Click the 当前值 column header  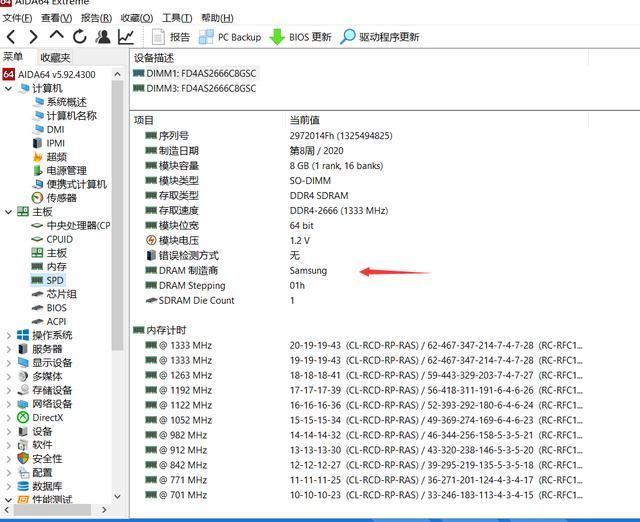coord(304,120)
